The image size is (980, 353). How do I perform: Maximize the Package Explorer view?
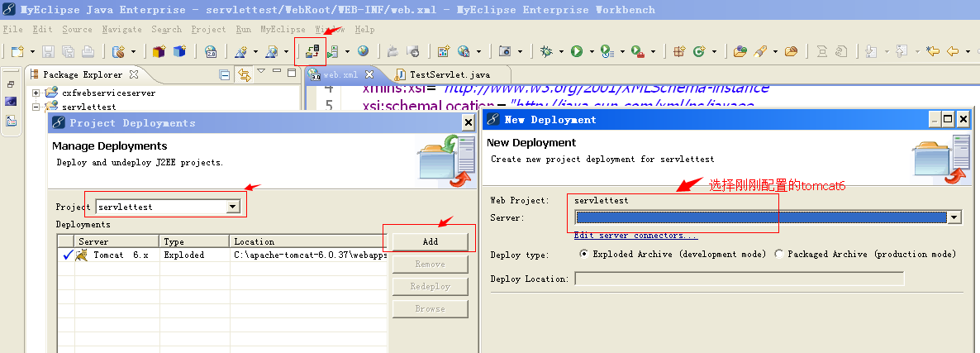coord(292,73)
